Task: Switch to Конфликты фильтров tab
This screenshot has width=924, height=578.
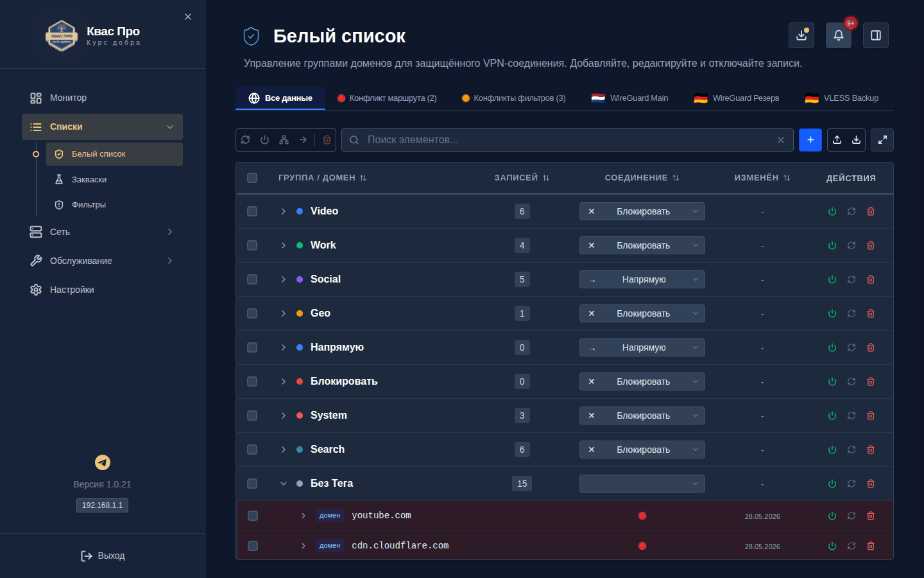Action: 513,98
